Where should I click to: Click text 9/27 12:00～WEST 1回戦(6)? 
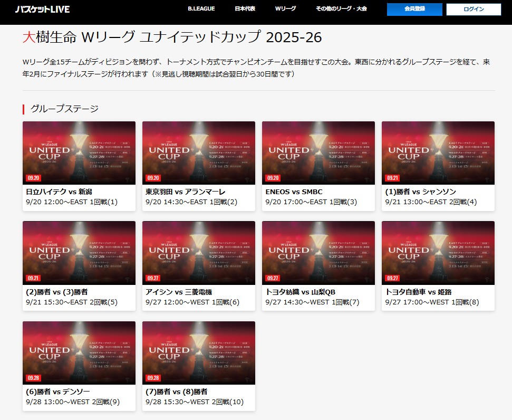192,302
